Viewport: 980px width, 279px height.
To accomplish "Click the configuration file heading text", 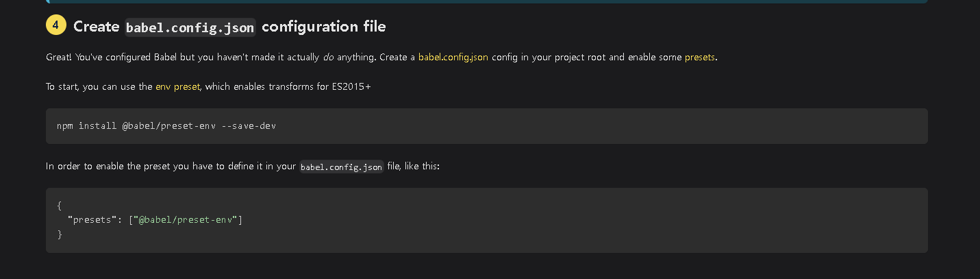I will coord(324,27).
